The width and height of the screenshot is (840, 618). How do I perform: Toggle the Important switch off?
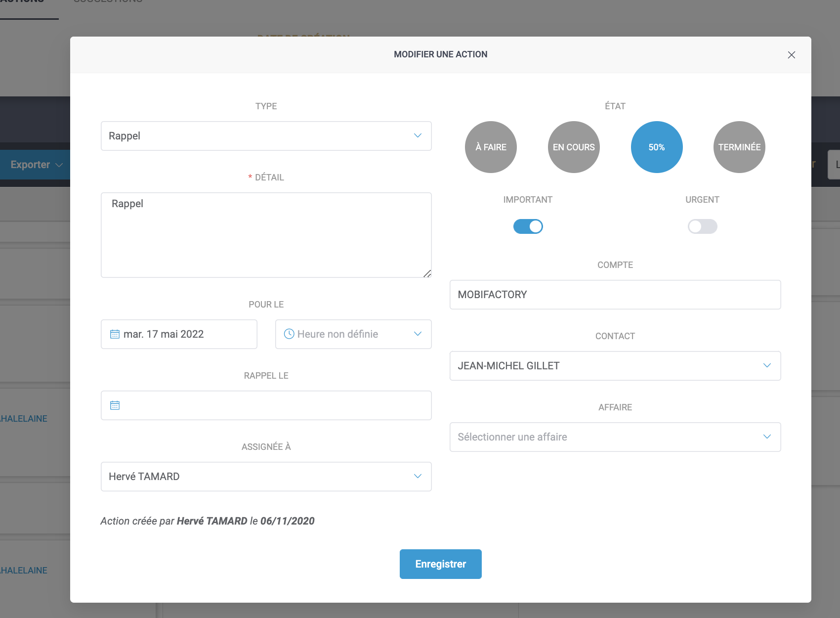[528, 226]
